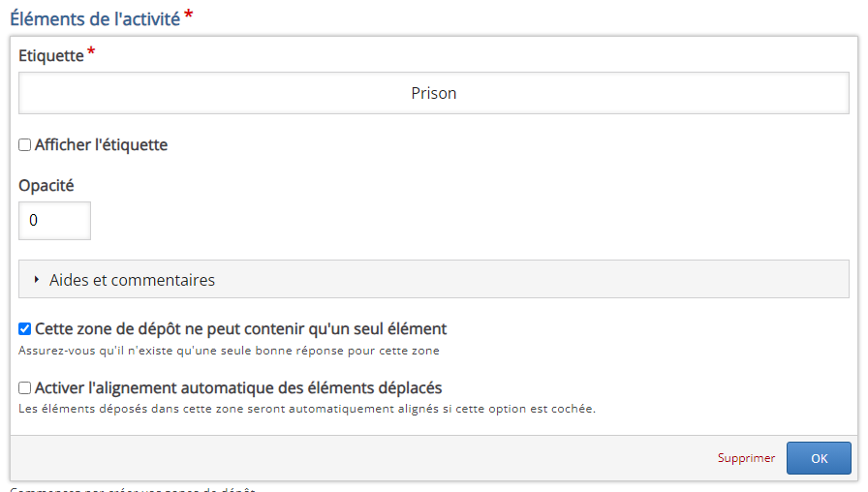Click the red asterisk after Éléments de l'activité
868x492 pixels.
(188, 16)
